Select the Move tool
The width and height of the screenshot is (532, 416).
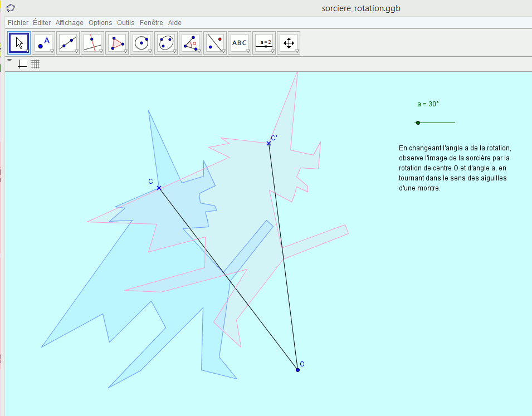(18, 42)
